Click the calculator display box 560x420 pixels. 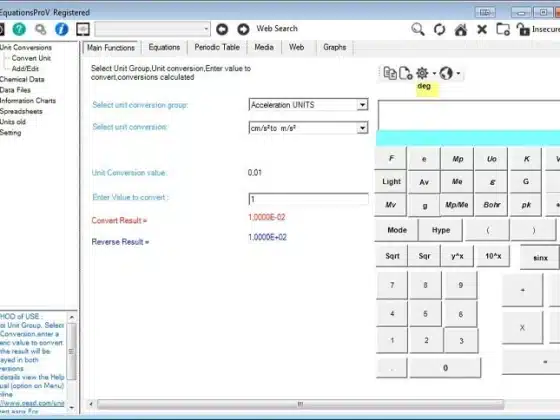pyautogui.click(x=469, y=115)
